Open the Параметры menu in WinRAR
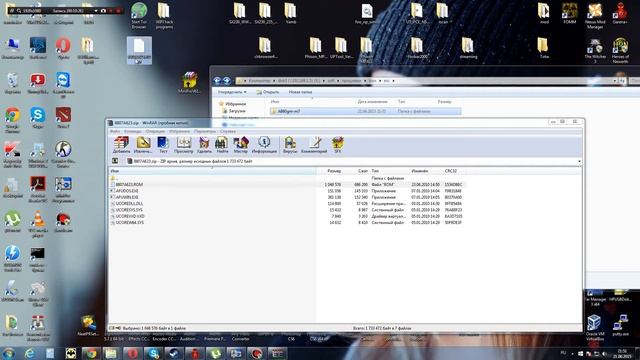The height and width of the screenshot is (360, 640). pyautogui.click(x=204, y=131)
